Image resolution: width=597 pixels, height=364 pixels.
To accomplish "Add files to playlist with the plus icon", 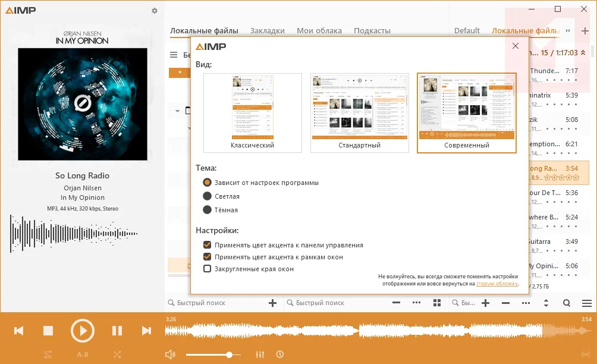I will click(485, 303).
